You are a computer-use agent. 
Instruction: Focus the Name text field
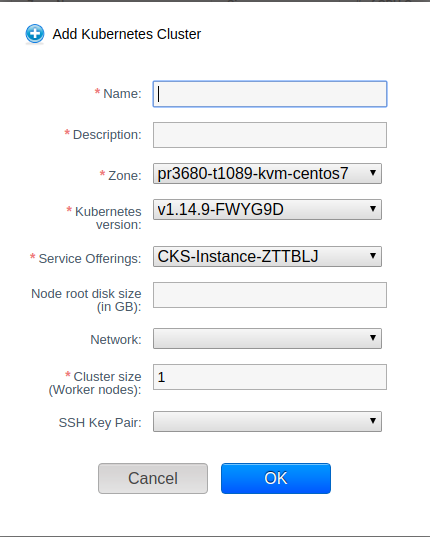click(270, 94)
